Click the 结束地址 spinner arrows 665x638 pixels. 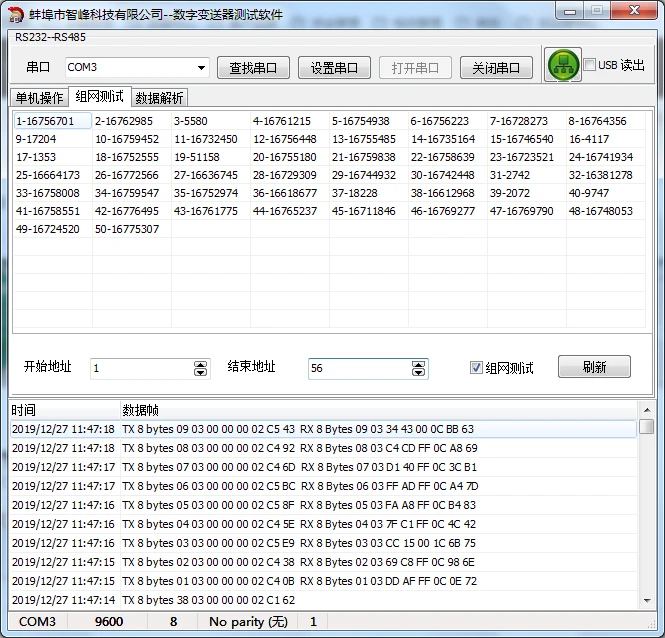[419, 368]
